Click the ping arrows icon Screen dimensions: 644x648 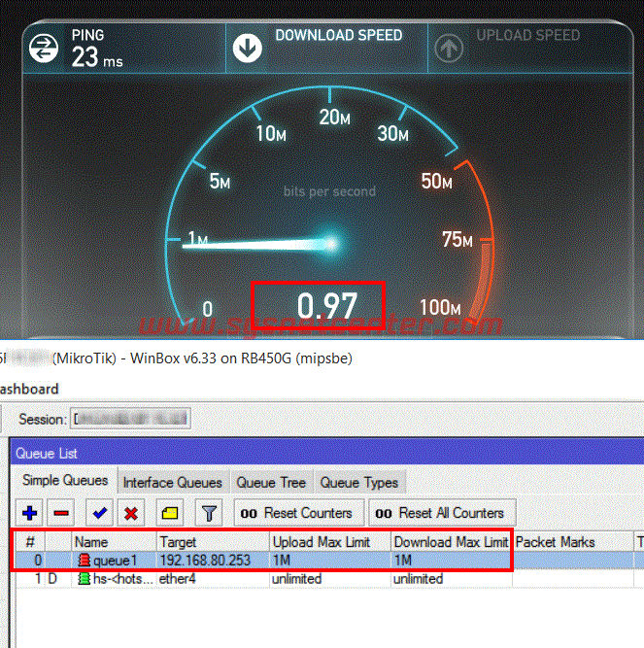click(x=44, y=48)
